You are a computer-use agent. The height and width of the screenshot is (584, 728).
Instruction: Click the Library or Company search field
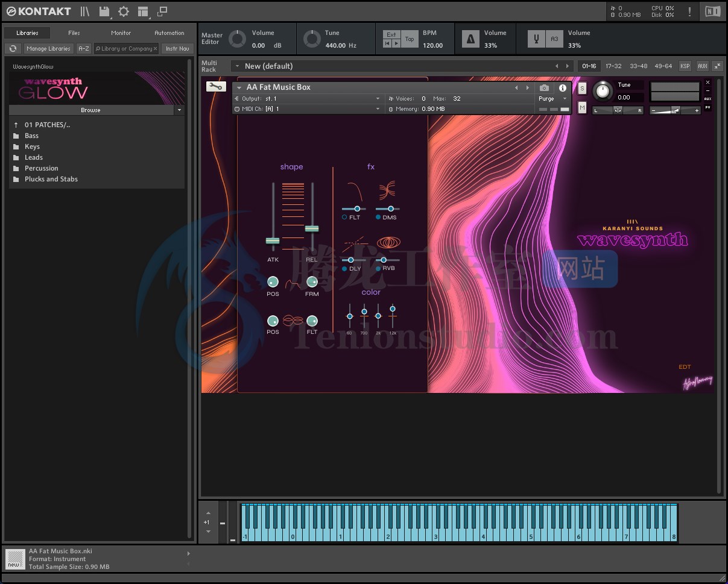pos(125,49)
